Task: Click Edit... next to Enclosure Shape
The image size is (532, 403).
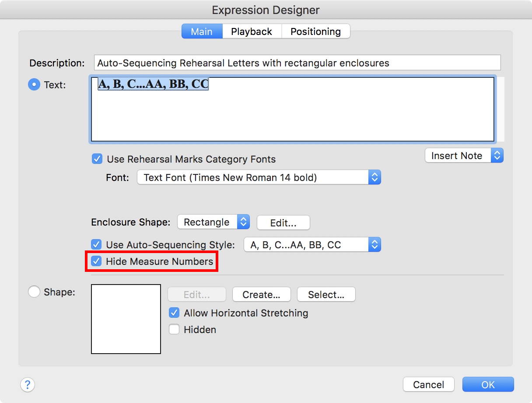Action: (283, 222)
